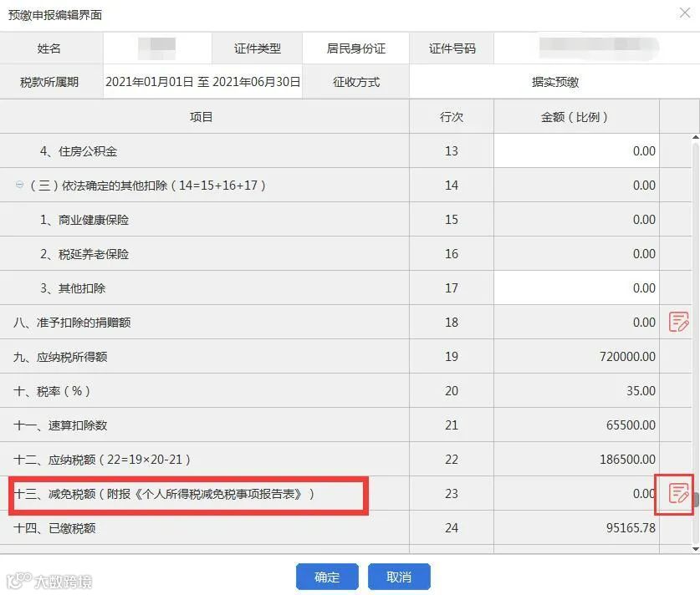Viewport: 700px width, 595px height.
Task: Select the 十二、应纳税额 row label
Action: [102, 460]
